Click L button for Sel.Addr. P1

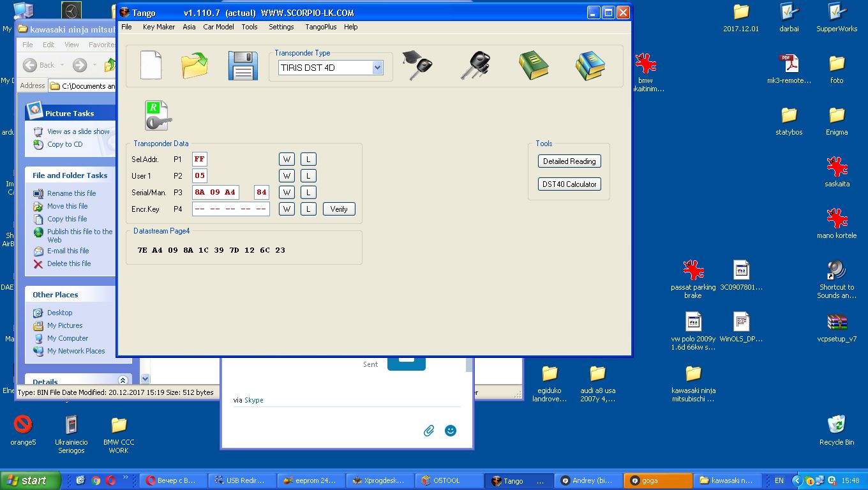(x=308, y=160)
